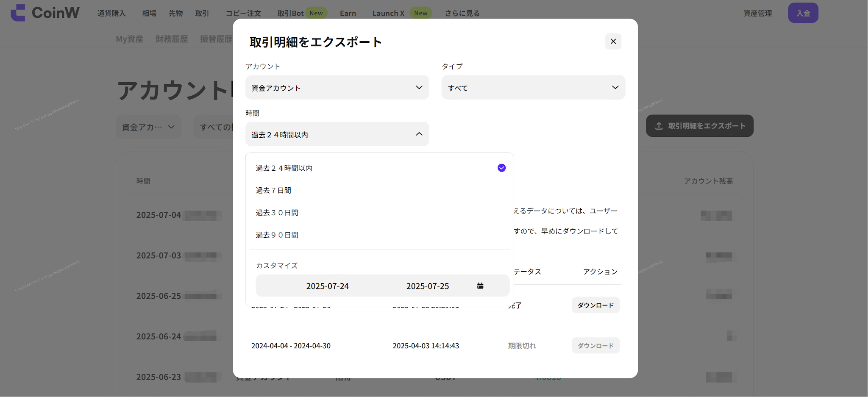Open 取引 in the top navigation
Image resolution: width=868 pixels, height=397 pixels.
(202, 13)
